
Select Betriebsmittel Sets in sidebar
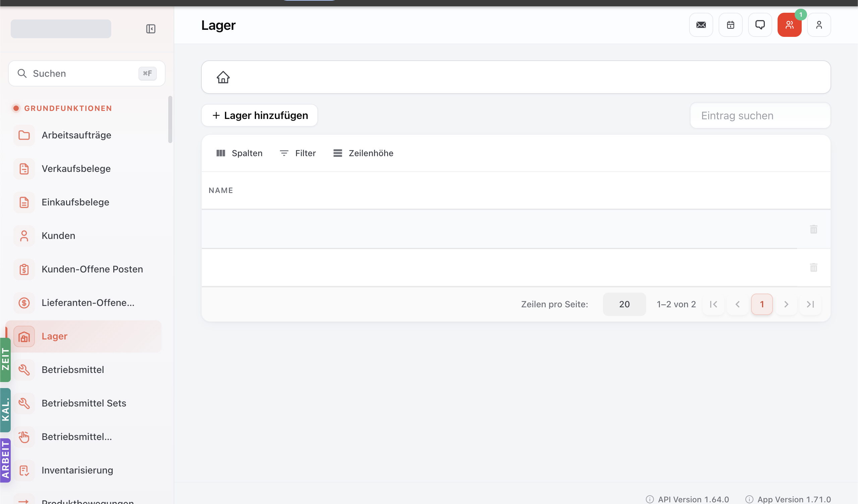point(83,403)
